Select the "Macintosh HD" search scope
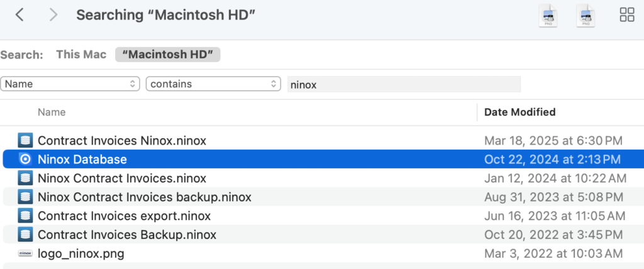Image resolution: width=644 pixels, height=269 pixels. point(167,55)
